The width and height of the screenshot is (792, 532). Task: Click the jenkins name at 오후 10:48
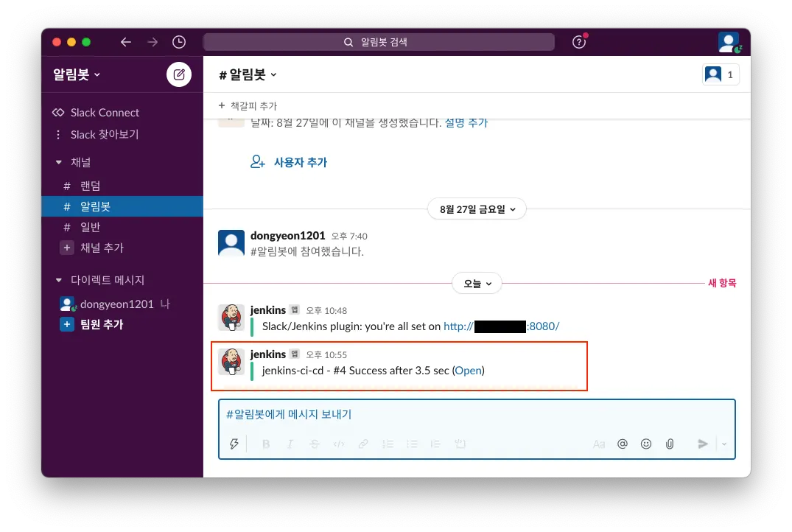tap(268, 310)
